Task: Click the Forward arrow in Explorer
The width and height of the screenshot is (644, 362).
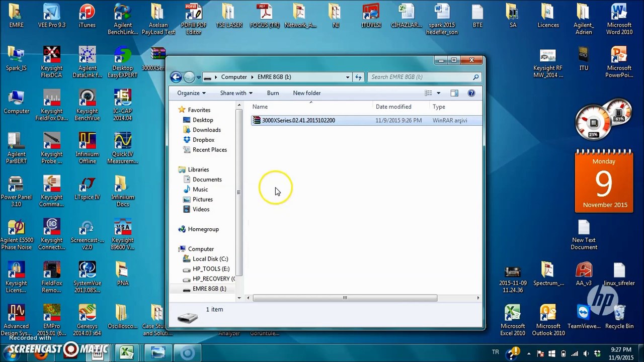Action: coord(189,77)
